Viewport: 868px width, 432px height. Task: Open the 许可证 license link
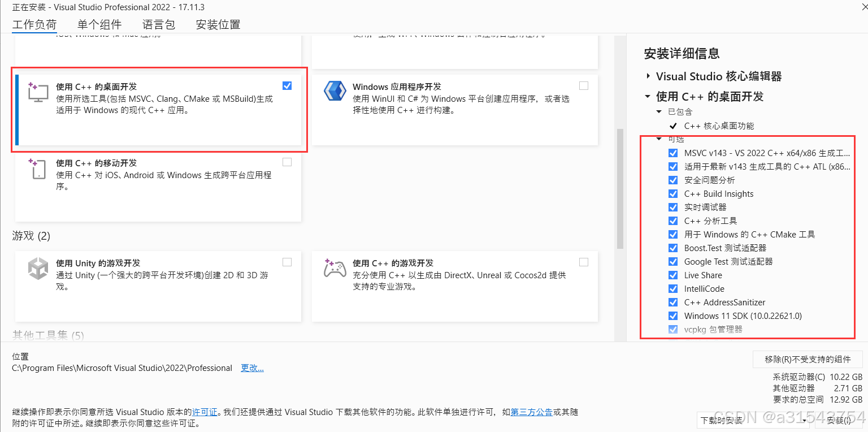tap(205, 412)
